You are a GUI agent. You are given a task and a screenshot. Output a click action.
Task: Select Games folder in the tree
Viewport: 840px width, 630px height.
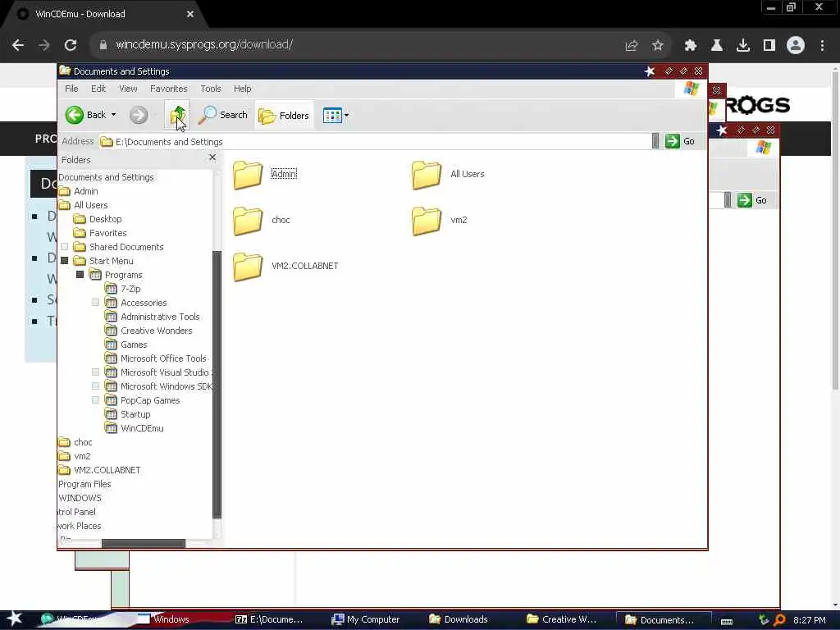[x=134, y=345]
